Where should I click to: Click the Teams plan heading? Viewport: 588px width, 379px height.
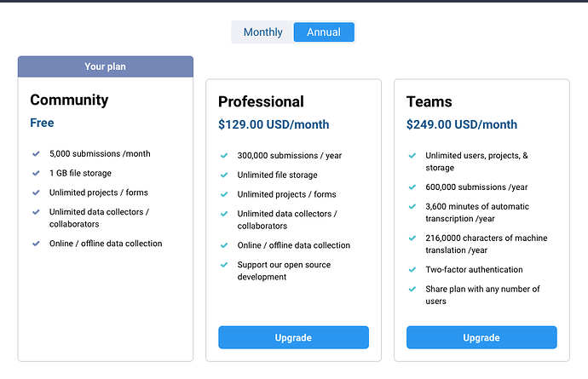point(429,101)
